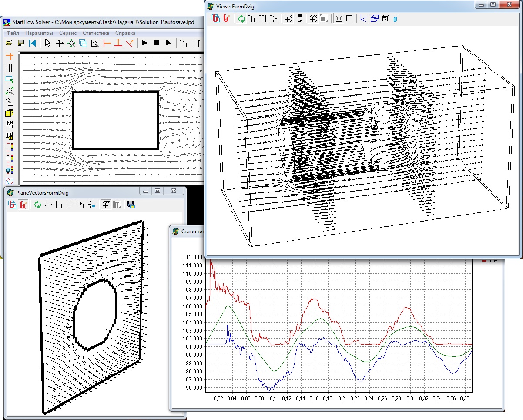Select the four-arrow move tool in PlaneVectorsFormDvig

(x=48, y=205)
